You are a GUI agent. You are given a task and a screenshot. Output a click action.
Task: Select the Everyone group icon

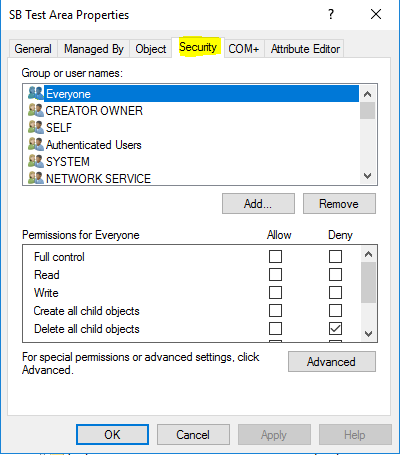tap(36, 93)
